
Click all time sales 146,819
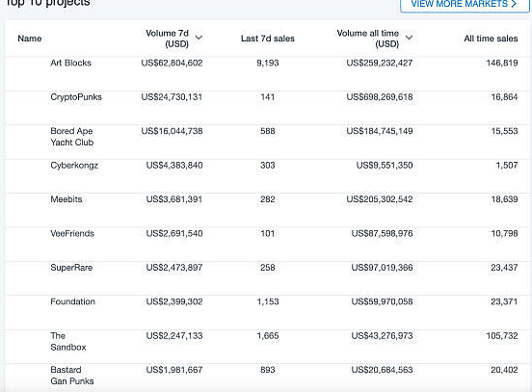(502, 63)
